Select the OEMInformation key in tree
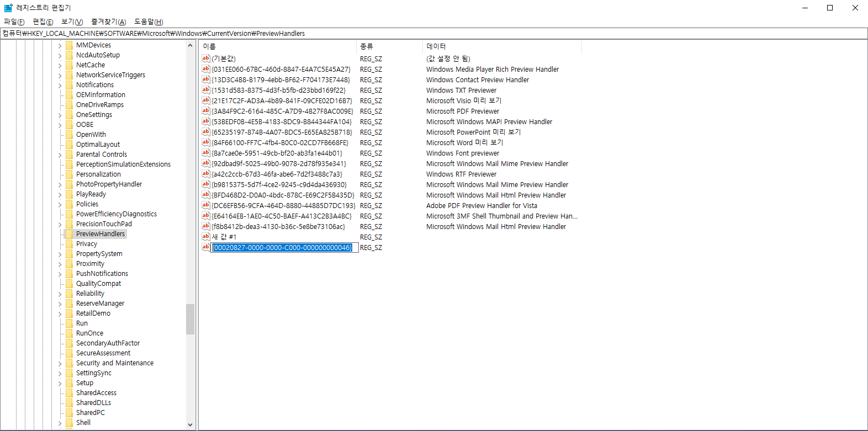This screenshot has height=431, width=868. click(100, 95)
